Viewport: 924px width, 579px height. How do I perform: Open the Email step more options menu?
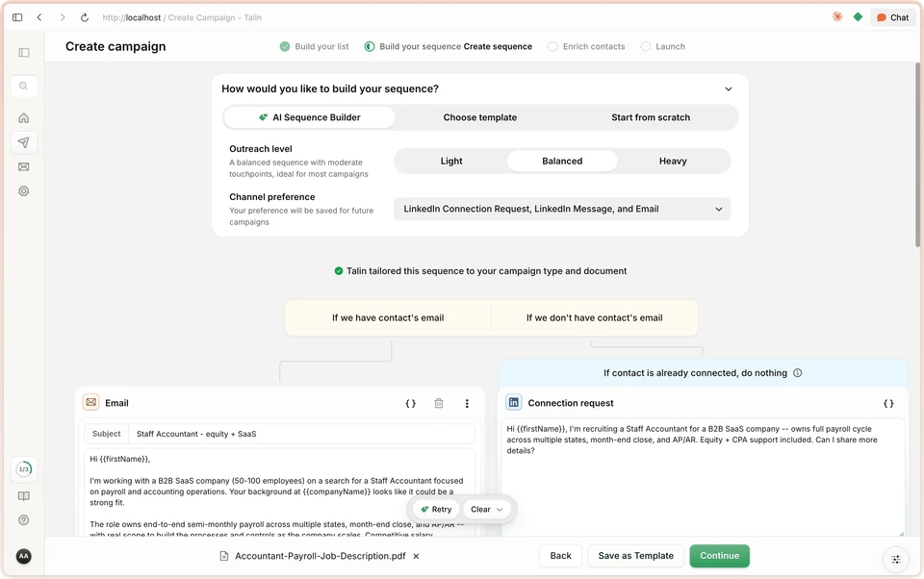(467, 404)
